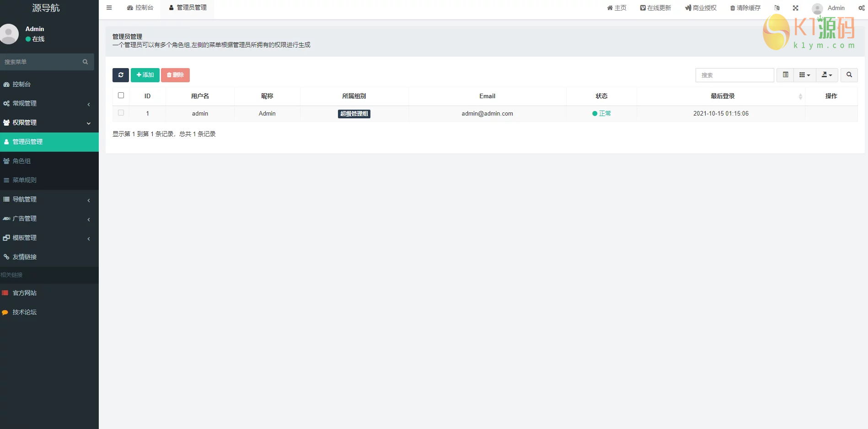Expand the 导航管理 menu
Viewport: 868px width, 429px height.
49,199
